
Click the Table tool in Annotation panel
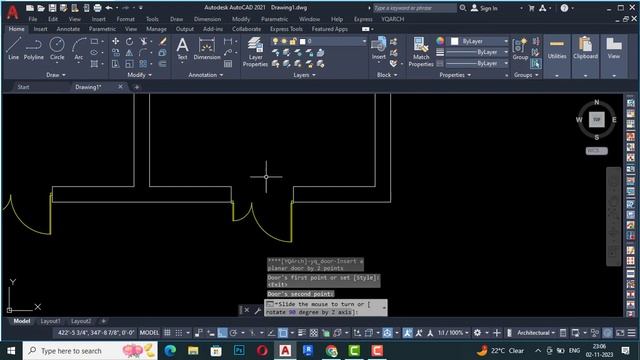click(228, 64)
